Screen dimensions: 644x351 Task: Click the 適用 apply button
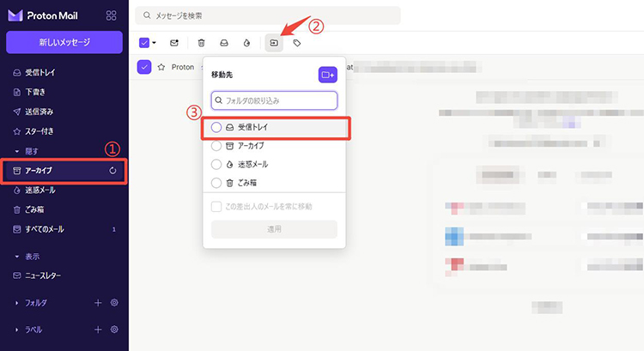tap(275, 229)
